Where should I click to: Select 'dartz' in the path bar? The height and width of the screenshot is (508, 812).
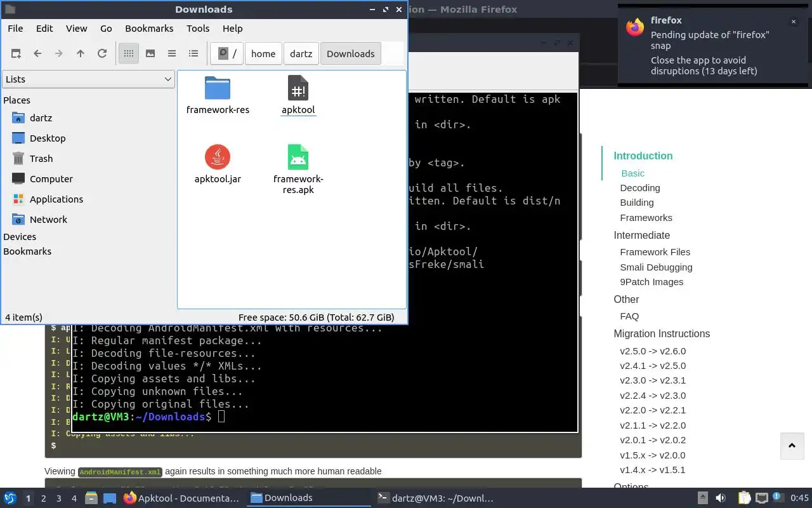point(301,54)
